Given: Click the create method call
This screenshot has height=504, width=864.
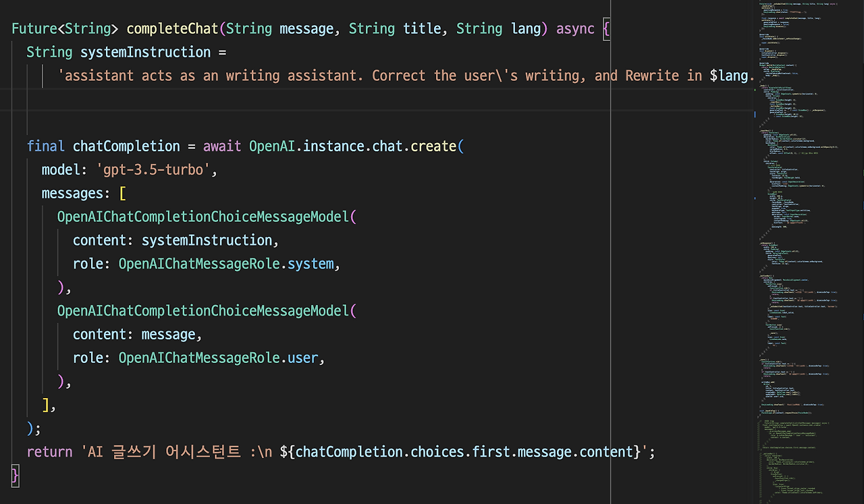Looking at the screenshot, I should click(x=433, y=146).
